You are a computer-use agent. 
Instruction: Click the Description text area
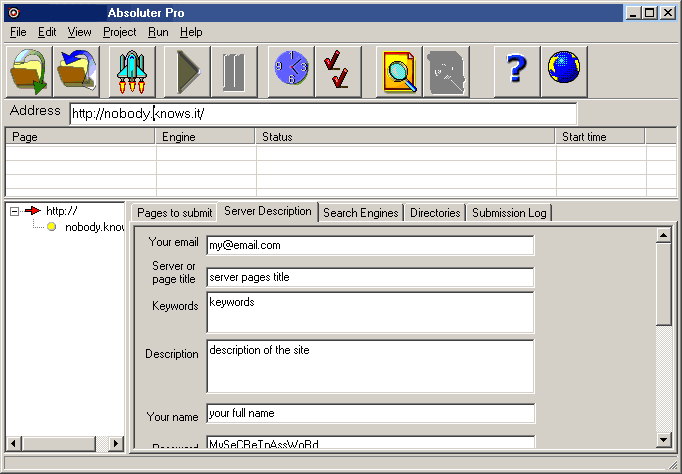(370, 366)
